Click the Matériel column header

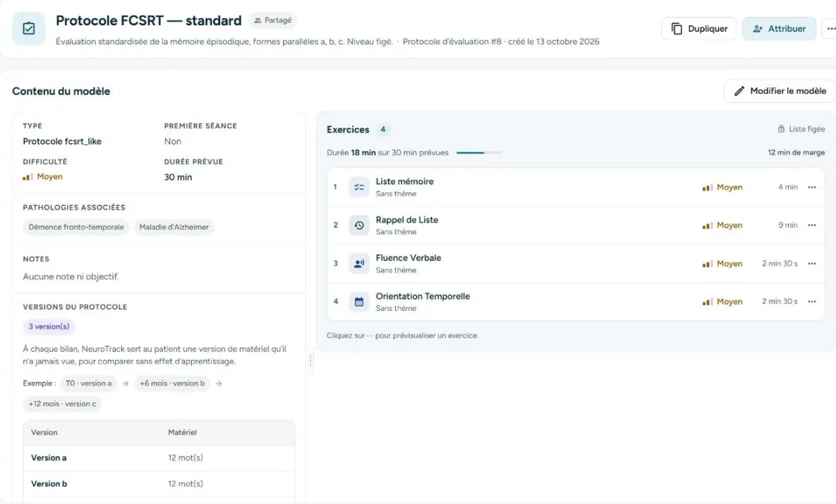pyautogui.click(x=182, y=433)
